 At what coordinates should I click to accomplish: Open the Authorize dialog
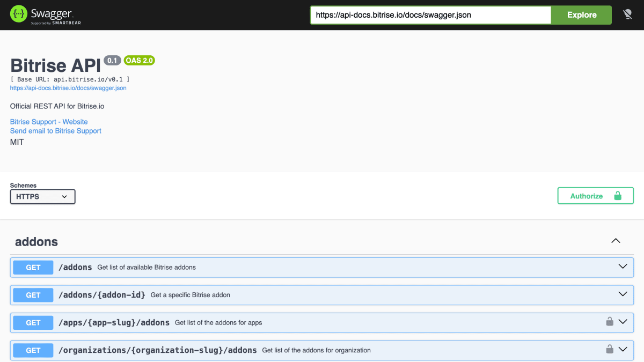[x=596, y=196]
